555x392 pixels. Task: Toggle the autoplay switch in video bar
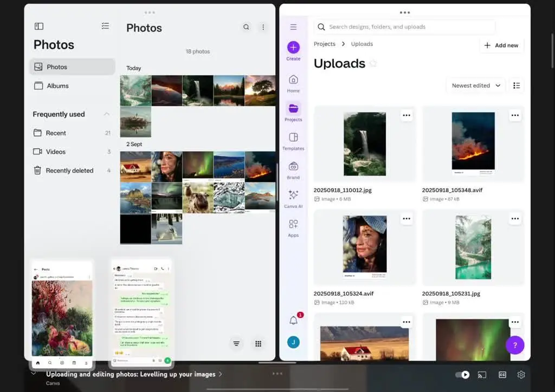click(x=462, y=375)
